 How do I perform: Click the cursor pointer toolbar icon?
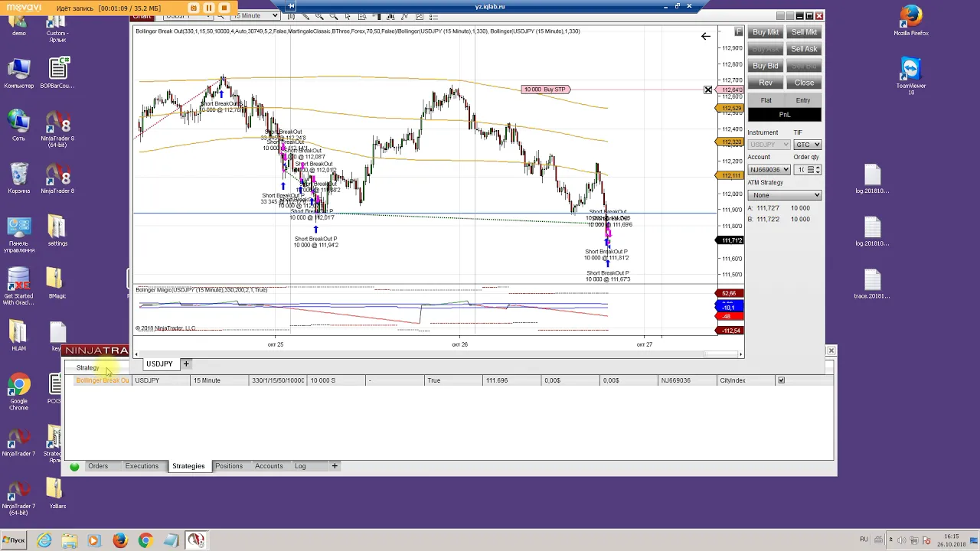click(348, 16)
